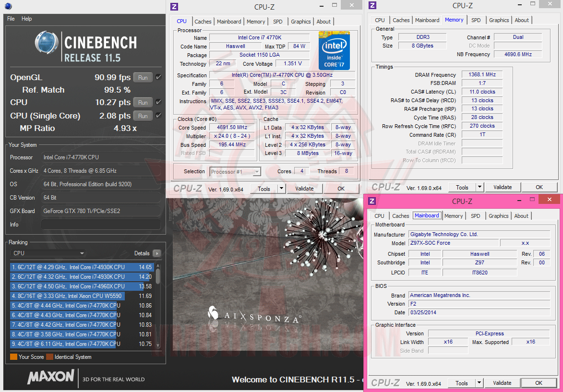563x392 pixels.
Task: Click the Core Voltage value 1.351 V
Action: (292, 63)
